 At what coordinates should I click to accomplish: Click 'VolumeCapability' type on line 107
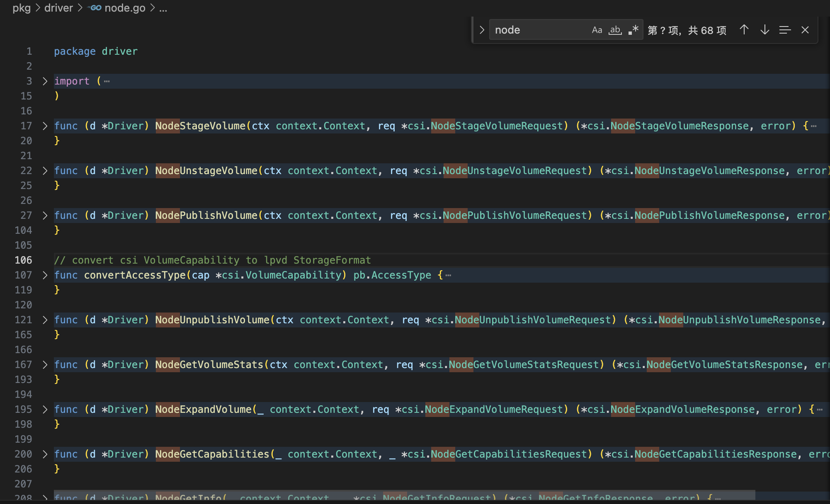[x=294, y=275]
